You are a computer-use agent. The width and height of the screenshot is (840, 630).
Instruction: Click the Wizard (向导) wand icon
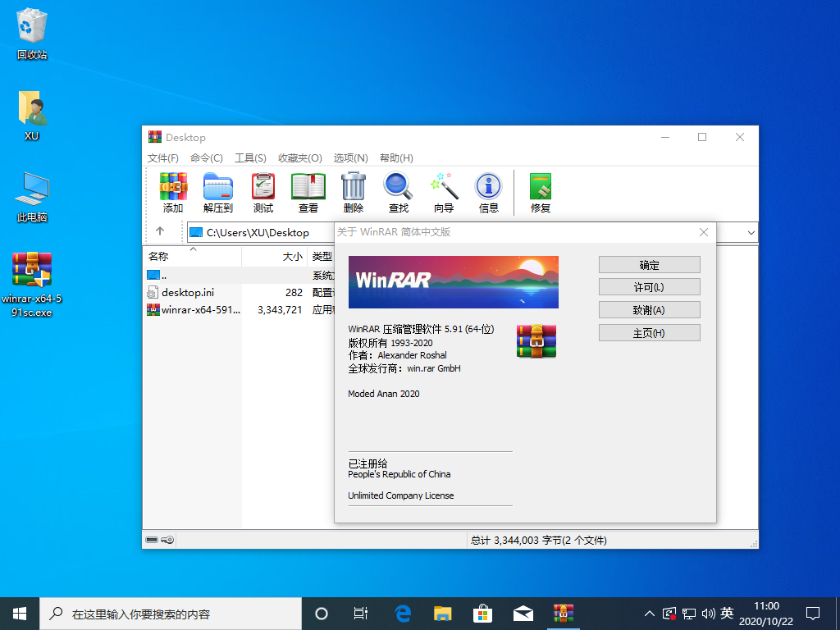tap(444, 193)
